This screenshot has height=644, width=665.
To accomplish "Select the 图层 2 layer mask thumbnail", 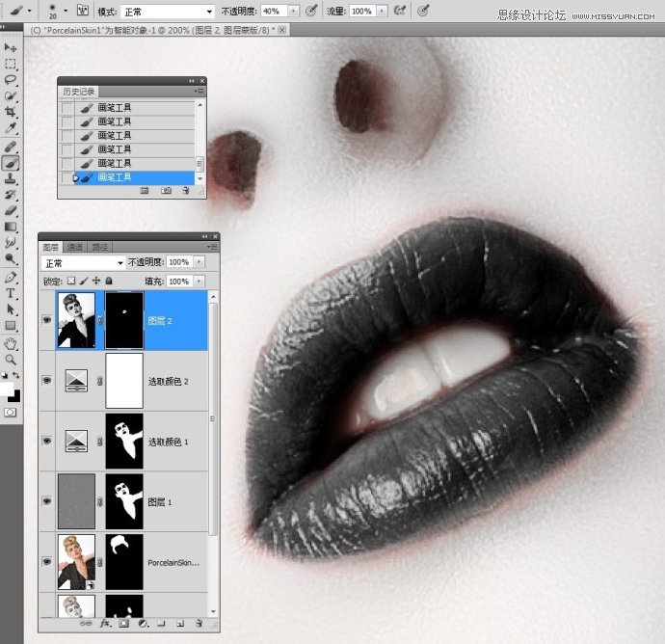I will point(124,321).
